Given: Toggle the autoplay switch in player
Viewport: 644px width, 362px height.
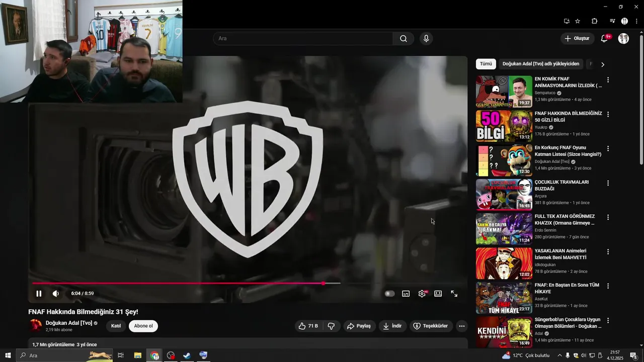Looking at the screenshot, I should pos(389,294).
